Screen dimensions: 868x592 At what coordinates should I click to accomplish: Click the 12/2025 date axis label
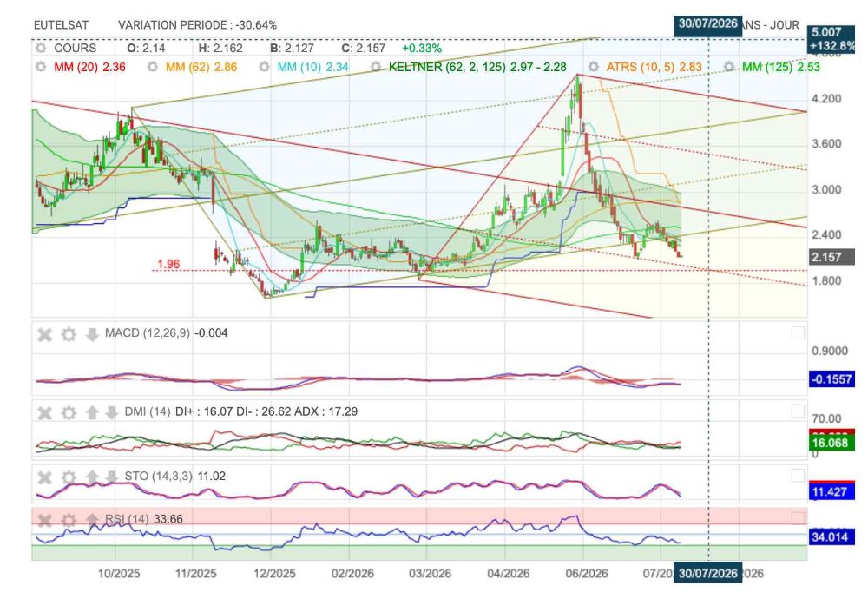pyautogui.click(x=274, y=574)
